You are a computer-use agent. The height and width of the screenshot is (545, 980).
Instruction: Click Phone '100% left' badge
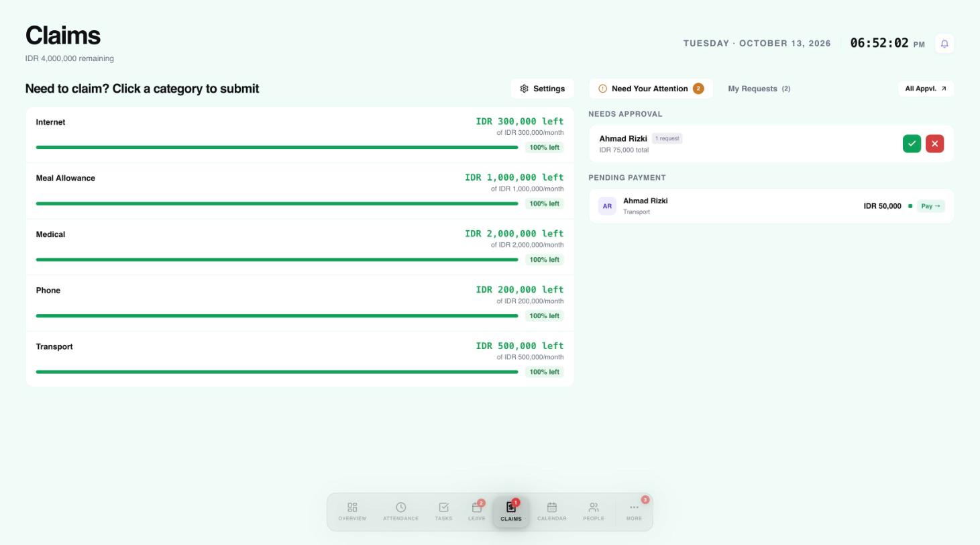tap(544, 315)
